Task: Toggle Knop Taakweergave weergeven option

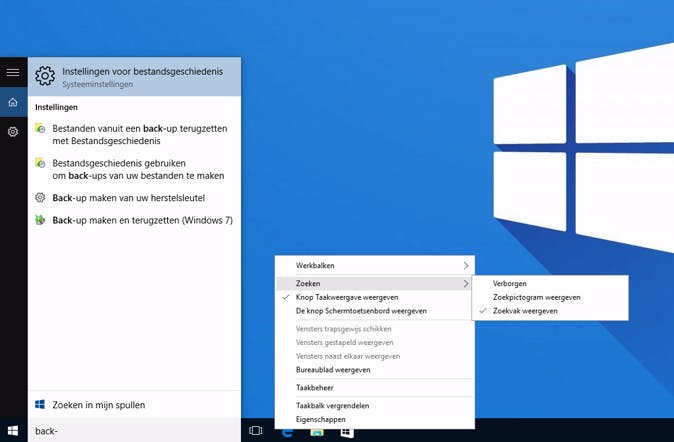Action: [x=375, y=297]
